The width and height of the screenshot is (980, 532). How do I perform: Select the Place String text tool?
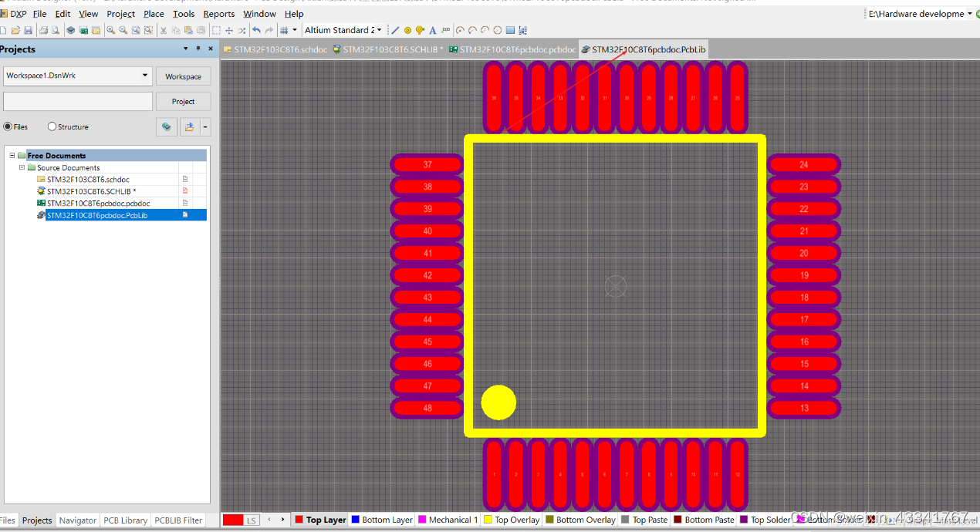(432, 30)
